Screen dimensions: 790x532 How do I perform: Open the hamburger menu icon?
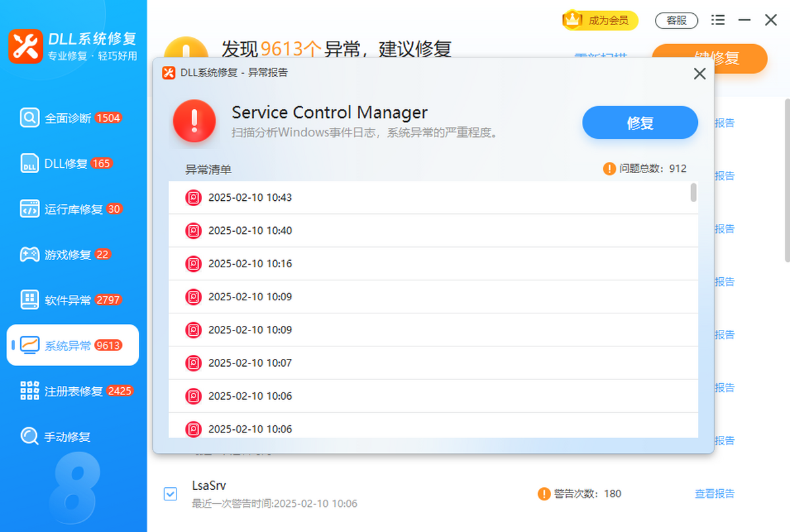718,20
